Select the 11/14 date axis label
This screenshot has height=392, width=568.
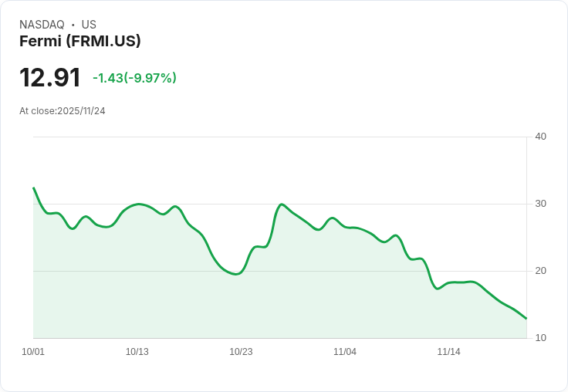[448, 352]
